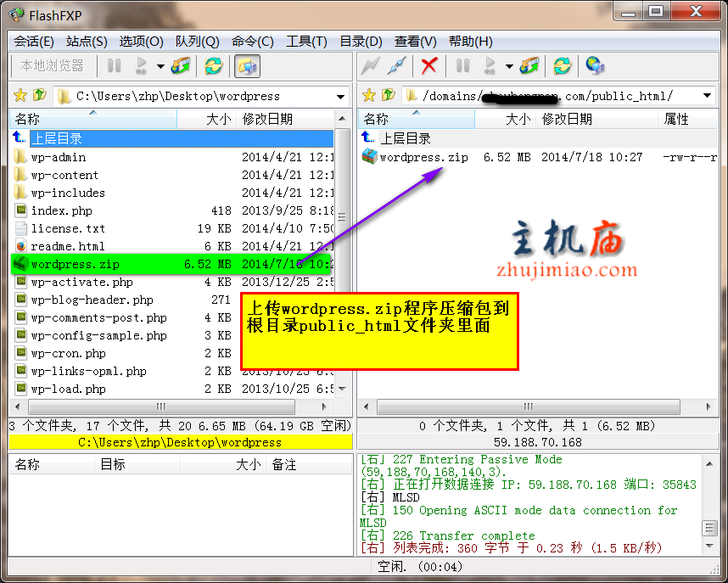Select wordpress.zip in the local pane
Image resolution: width=728 pixels, height=583 pixels.
point(171,264)
